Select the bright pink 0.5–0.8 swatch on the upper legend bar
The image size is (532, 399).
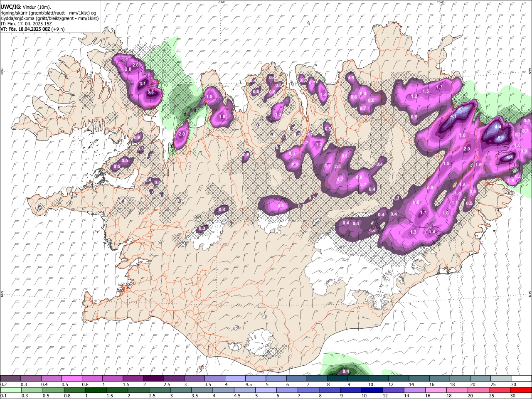point(72,378)
